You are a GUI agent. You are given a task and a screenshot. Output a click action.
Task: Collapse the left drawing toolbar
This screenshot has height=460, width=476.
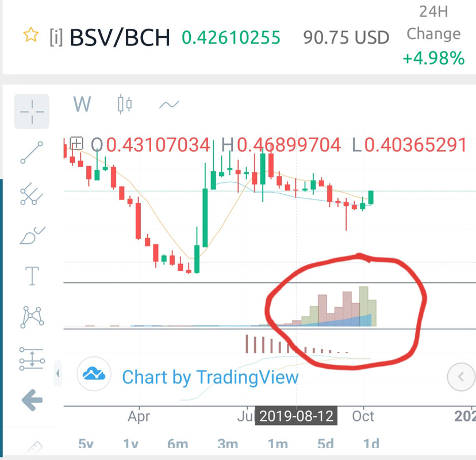[x=57, y=373]
